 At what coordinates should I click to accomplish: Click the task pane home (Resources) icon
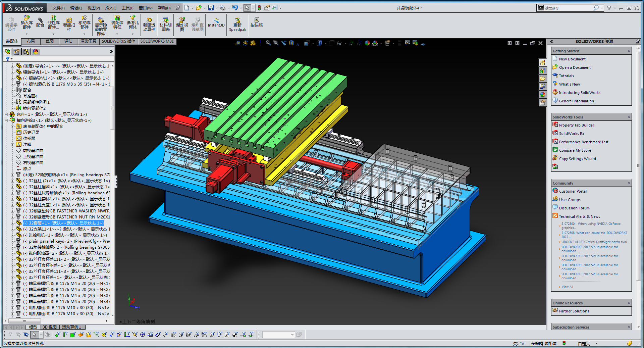(x=542, y=62)
